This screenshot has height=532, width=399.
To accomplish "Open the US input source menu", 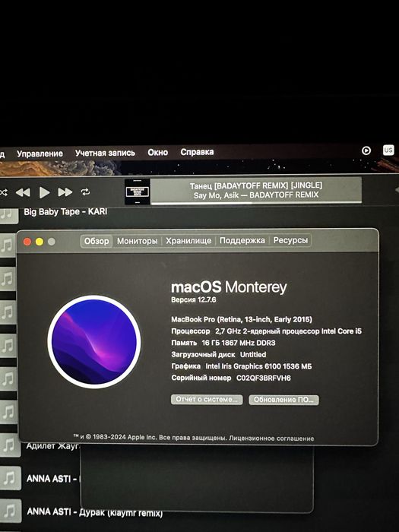I will coord(388,150).
